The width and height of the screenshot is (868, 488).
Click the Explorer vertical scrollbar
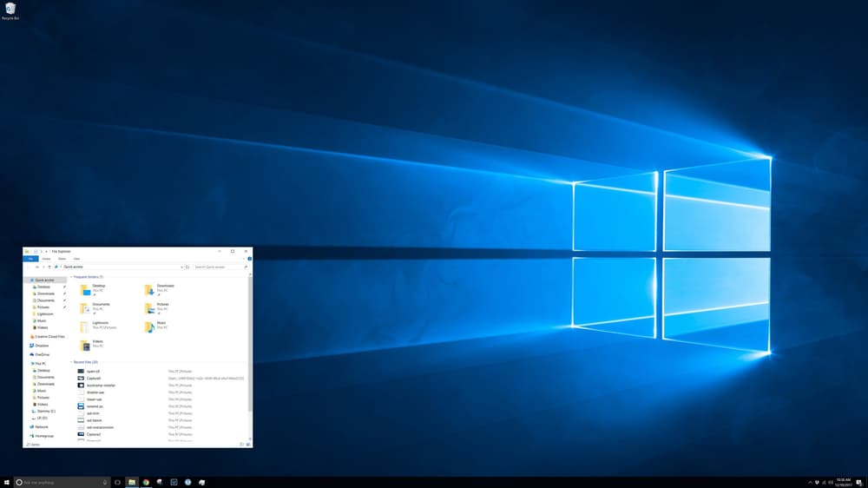tap(250, 344)
